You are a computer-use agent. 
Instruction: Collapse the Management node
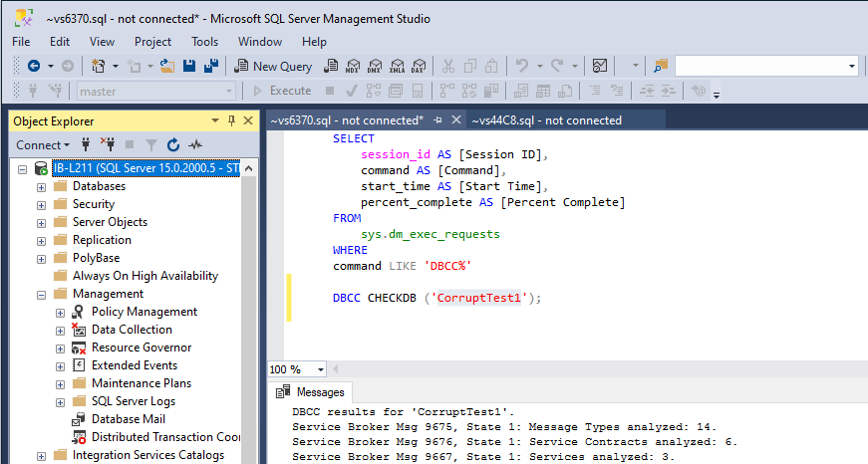point(41,295)
